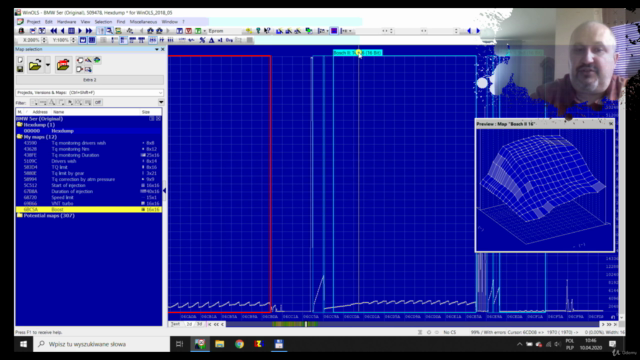Screen dimensions: 640x360
Task: Expand the filter options arrow at right
Action: click(x=161, y=102)
